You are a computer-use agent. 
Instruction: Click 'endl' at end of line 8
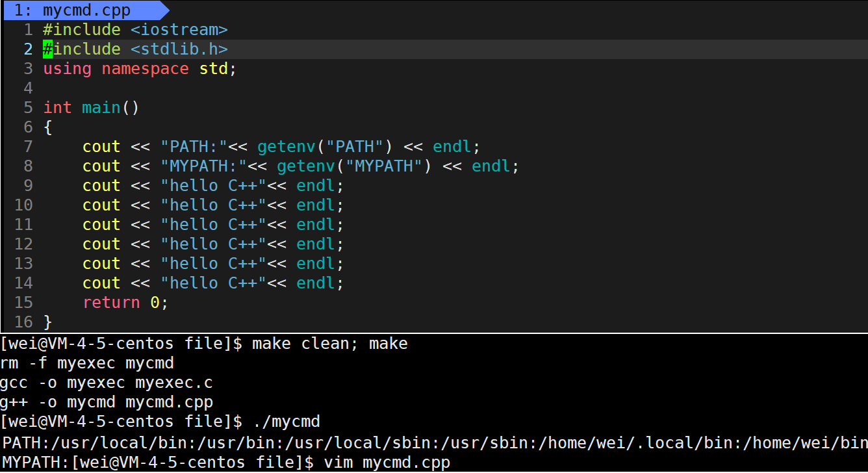[x=491, y=166]
